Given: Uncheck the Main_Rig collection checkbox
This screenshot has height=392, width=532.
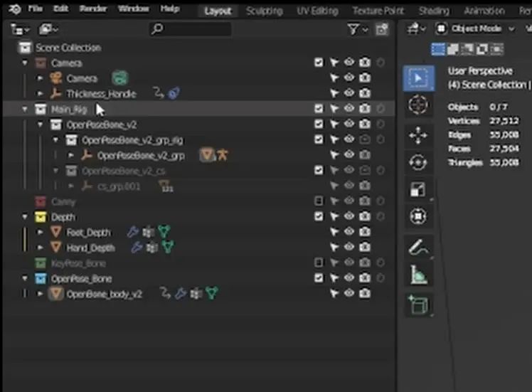Looking at the screenshot, I should 319,109.
